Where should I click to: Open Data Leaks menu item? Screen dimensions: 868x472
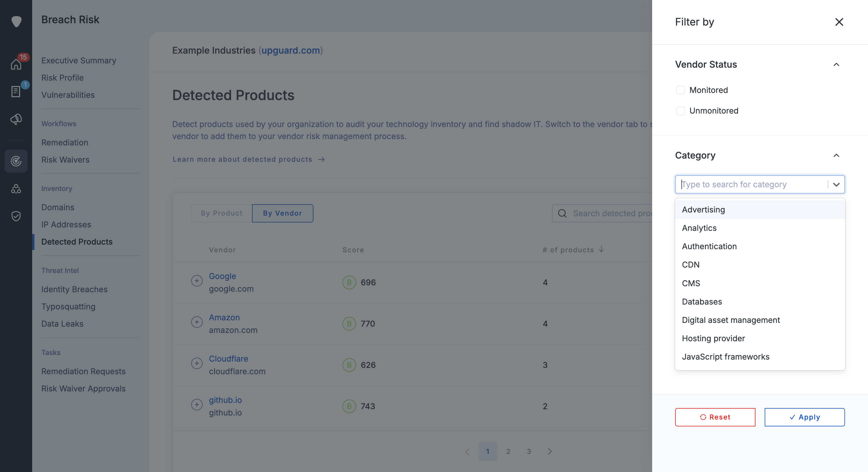[x=62, y=324]
